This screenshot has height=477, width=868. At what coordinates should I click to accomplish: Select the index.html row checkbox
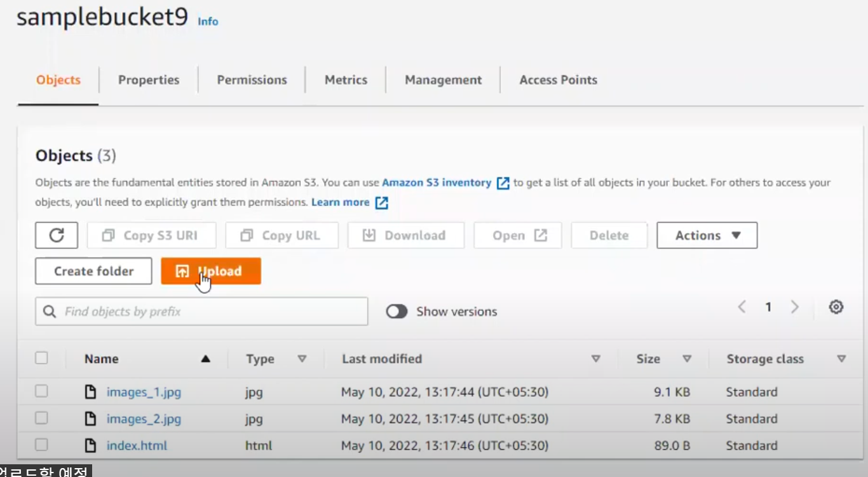click(x=41, y=445)
